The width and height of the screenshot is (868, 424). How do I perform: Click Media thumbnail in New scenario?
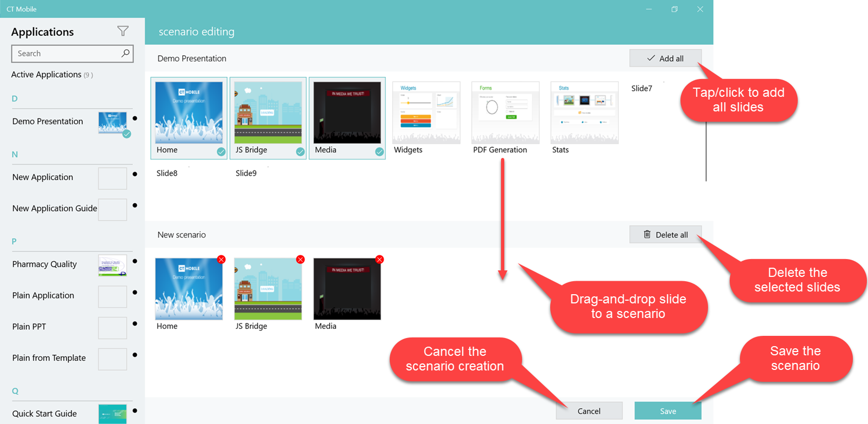pos(347,289)
